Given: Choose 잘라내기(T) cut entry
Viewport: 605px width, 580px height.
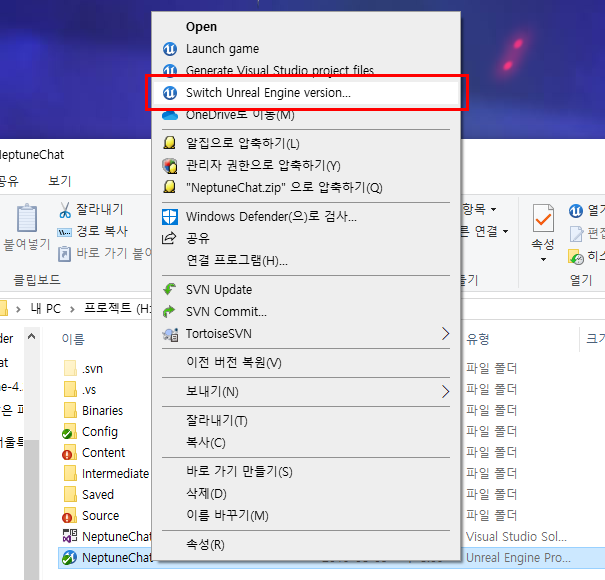Looking at the screenshot, I should click(x=217, y=420).
